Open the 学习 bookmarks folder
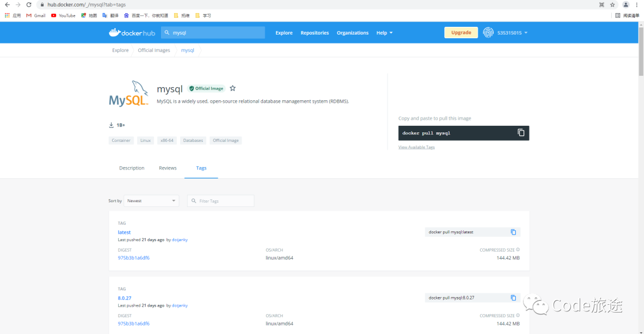The height and width of the screenshot is (334, 644). click(203, 16)
